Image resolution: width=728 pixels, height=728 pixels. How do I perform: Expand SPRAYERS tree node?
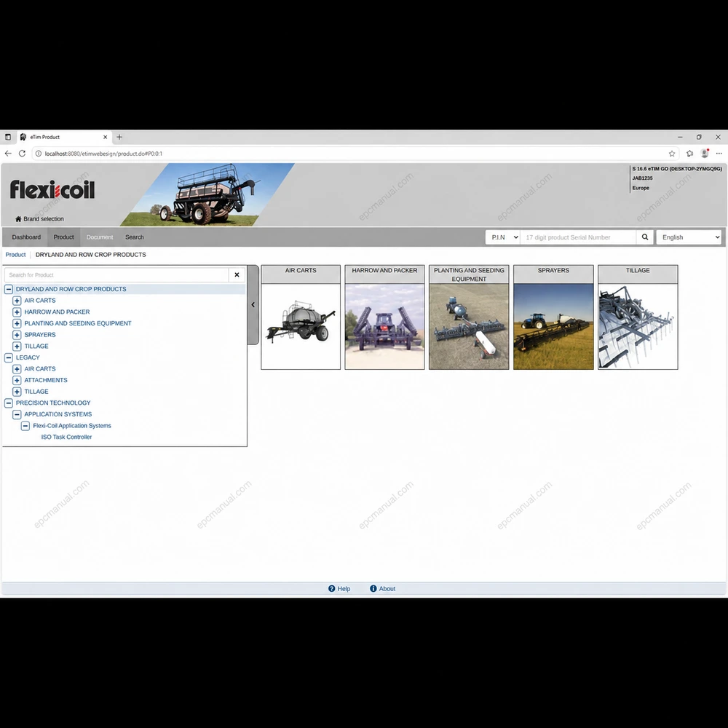17,335
